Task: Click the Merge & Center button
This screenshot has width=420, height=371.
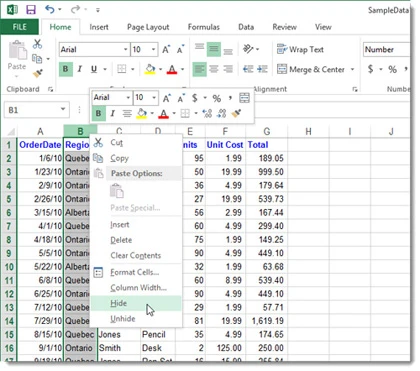Action: pos(311,69)
